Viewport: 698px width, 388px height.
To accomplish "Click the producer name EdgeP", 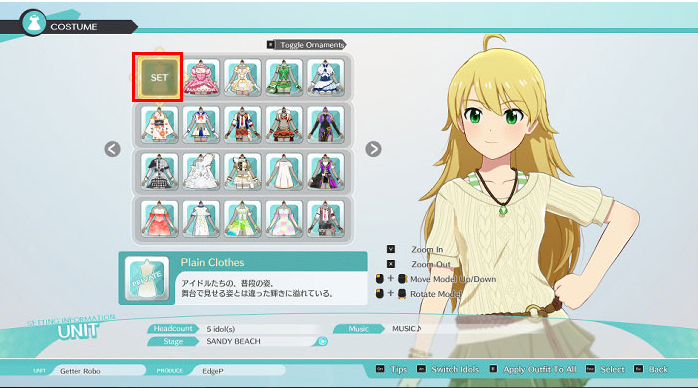I will pos(213,371).
